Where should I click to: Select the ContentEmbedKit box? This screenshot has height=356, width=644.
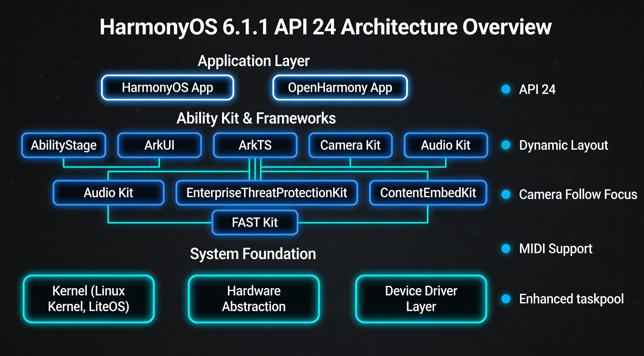coord(428,193)
